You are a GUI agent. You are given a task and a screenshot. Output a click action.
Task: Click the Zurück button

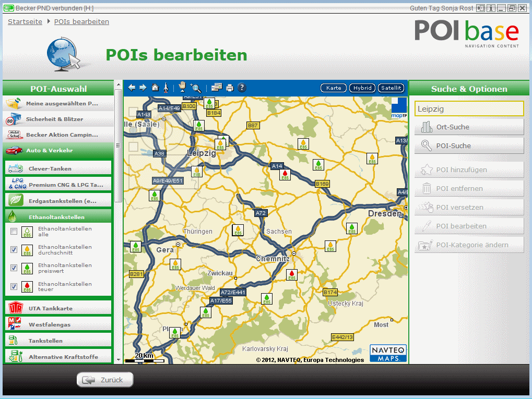[x=105, y=380]
